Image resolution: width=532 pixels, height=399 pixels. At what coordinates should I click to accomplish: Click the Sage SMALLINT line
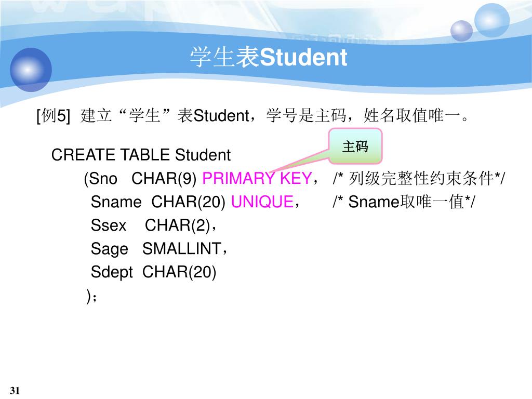[159, 249]
